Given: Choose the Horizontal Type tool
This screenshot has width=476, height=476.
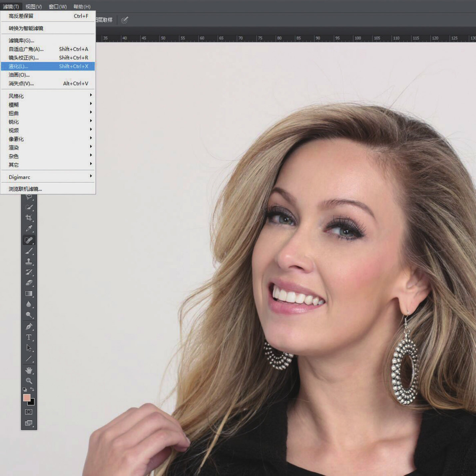Looking at the screenshot, I should (29, 337).
